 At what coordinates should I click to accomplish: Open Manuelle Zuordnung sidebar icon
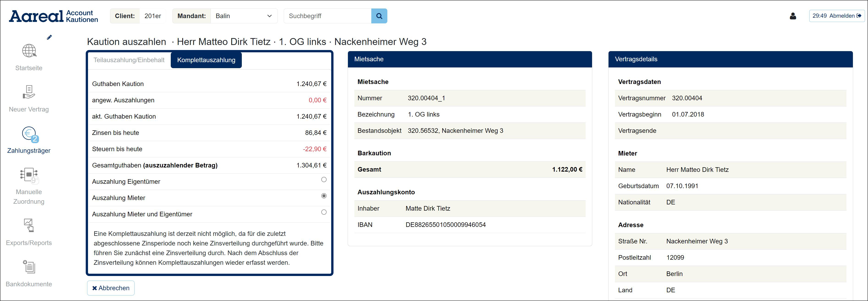pyautogui.click(x=29, y=175)
